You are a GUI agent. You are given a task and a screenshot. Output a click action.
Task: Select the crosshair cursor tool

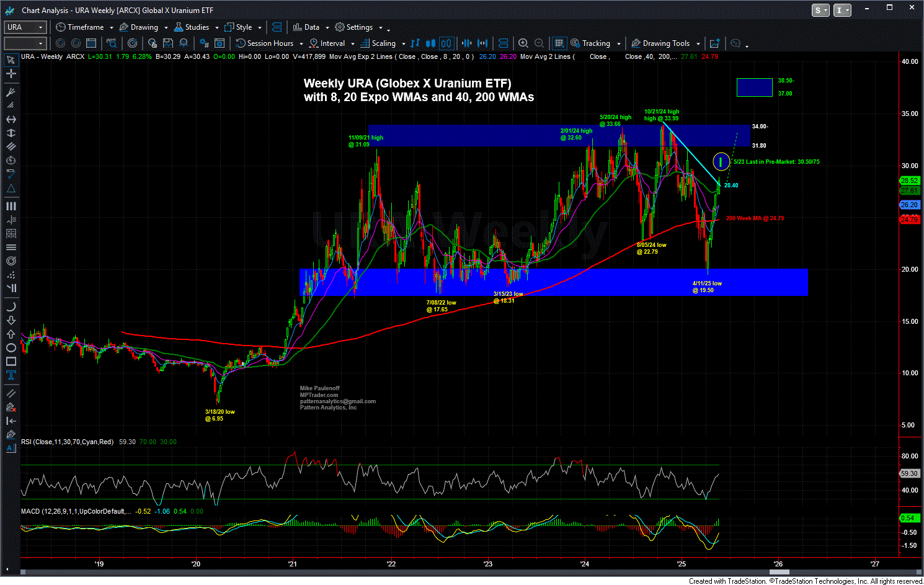11,74
